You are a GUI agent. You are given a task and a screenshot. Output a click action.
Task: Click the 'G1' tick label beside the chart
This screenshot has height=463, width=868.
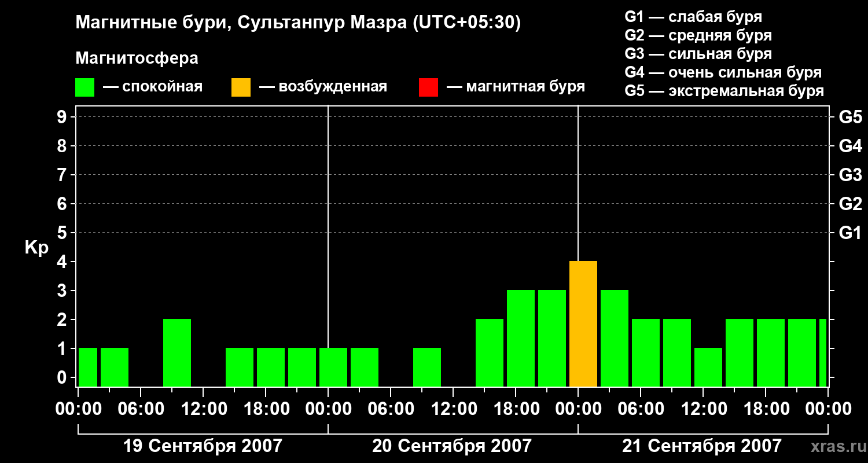pyautogui.click(x=851, y=233)
